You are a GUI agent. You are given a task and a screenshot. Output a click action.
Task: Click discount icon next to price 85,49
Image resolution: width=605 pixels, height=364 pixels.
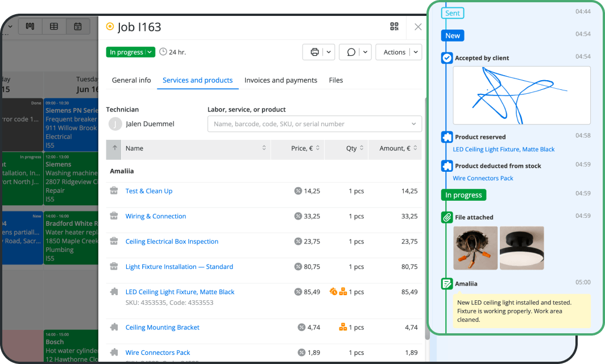(298, 292)
